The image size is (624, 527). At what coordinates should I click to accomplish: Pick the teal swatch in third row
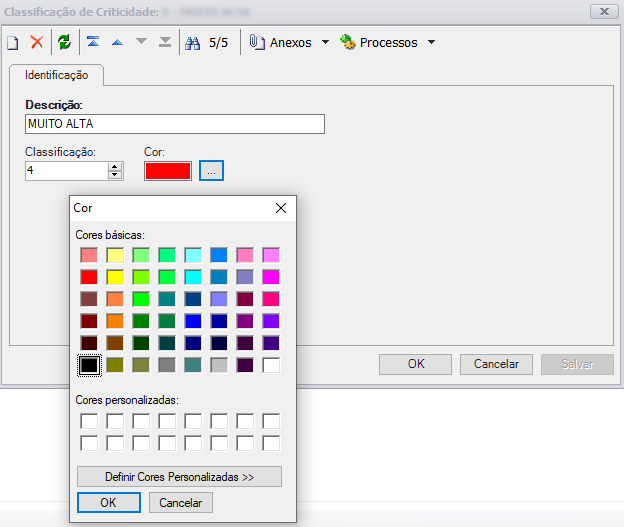coord(167,299)
